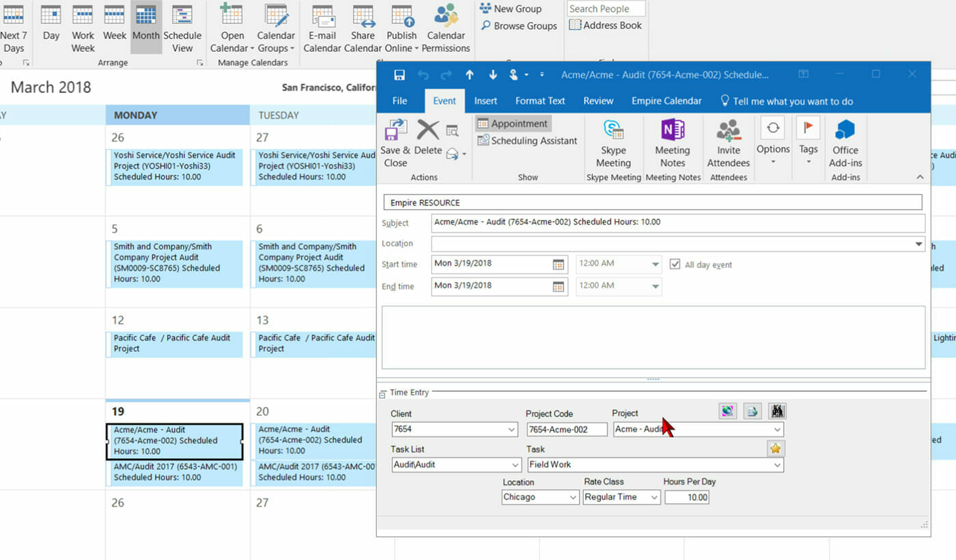Viewport: 956px width, 560px height.
Task: Click the Address Book button
Action: [x=606, y=25]
